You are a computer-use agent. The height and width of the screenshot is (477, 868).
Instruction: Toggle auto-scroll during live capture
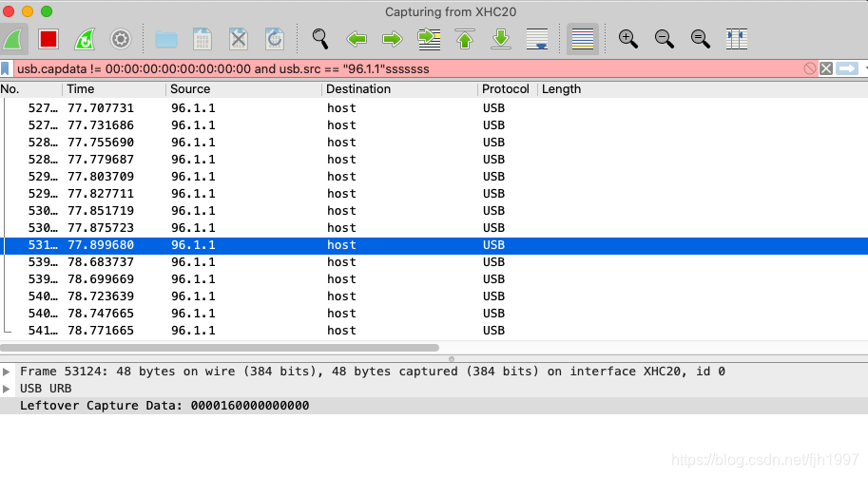537,39
